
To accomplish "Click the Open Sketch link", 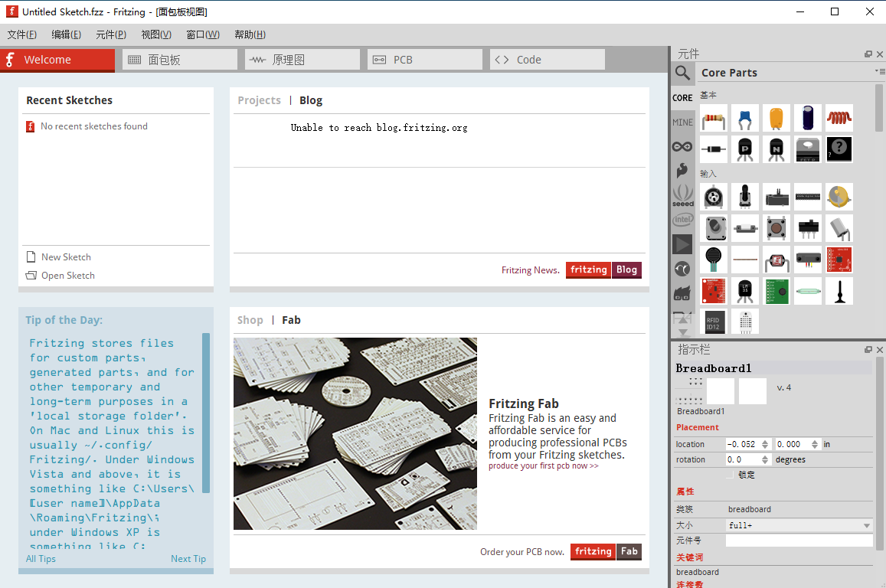I will pyautogui.click(x=60, y=276).
